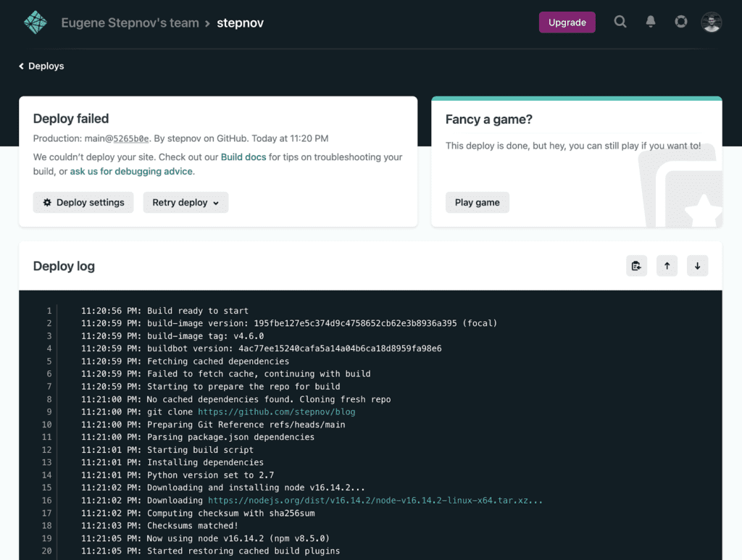742x560 pixels.
Task: Open the support lifebuoy icon
Action: point(681,22)
